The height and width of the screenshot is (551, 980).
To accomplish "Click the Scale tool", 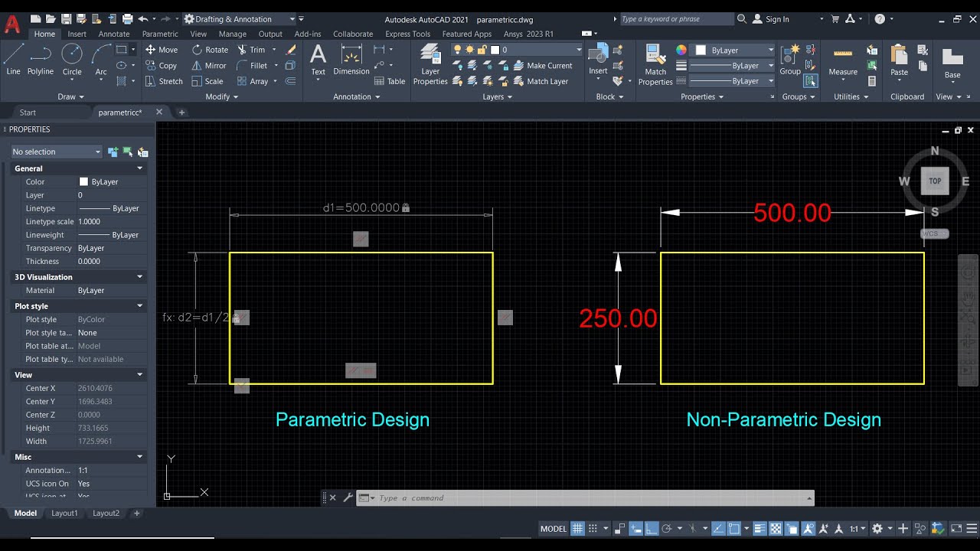I will point(207,81).
